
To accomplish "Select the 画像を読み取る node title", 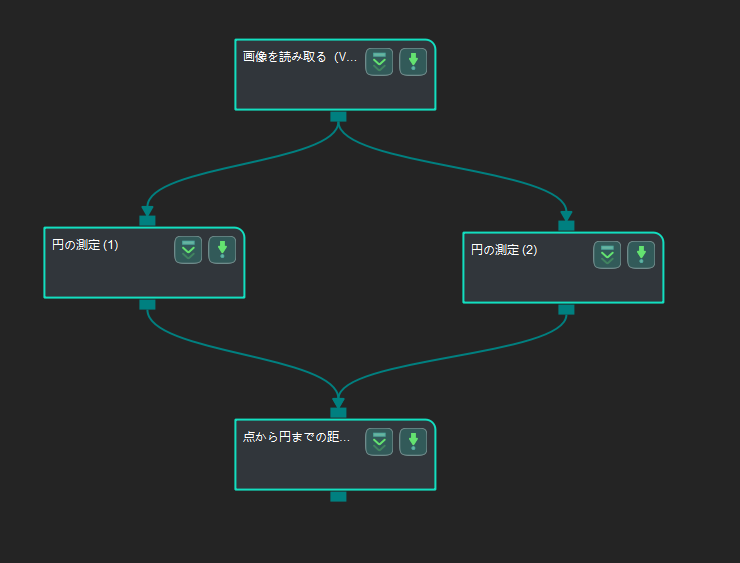I will point(300,57).
